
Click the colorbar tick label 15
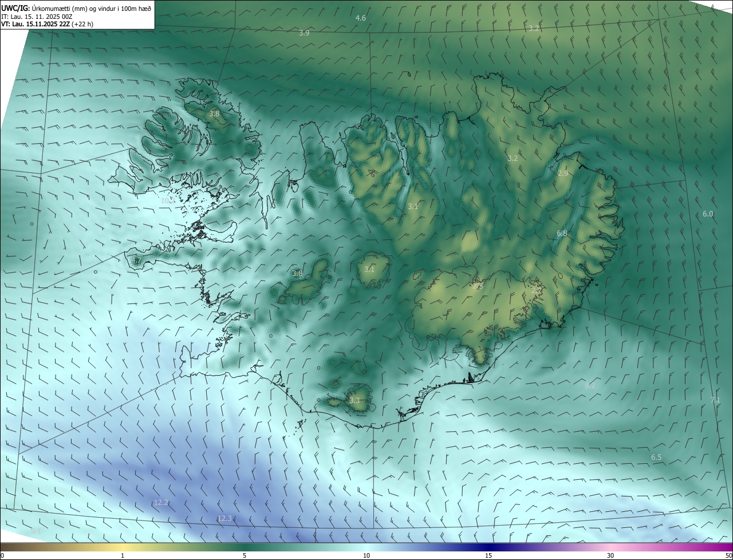[488, 555]
